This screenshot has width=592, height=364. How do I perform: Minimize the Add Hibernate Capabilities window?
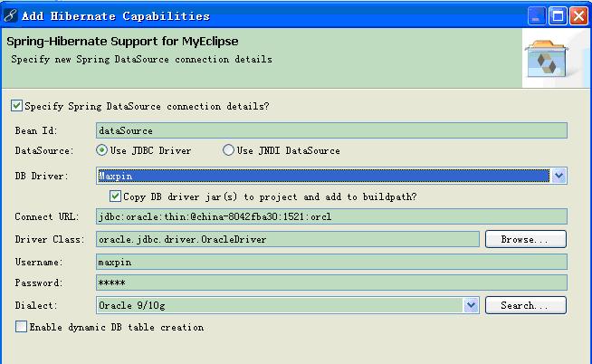coord(537,16)
